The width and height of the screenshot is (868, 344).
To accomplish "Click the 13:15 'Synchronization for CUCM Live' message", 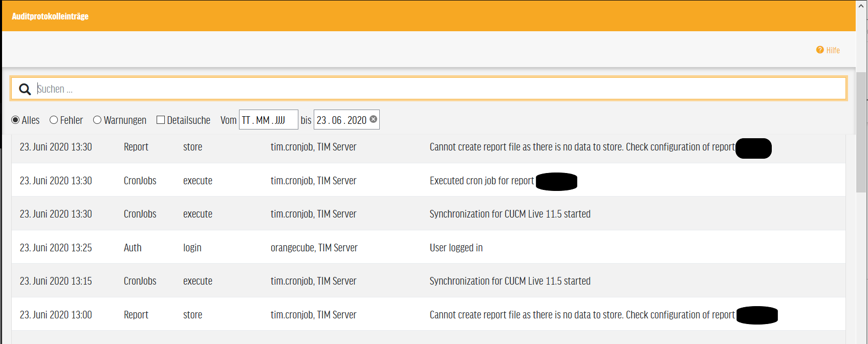I will (510, 281).
